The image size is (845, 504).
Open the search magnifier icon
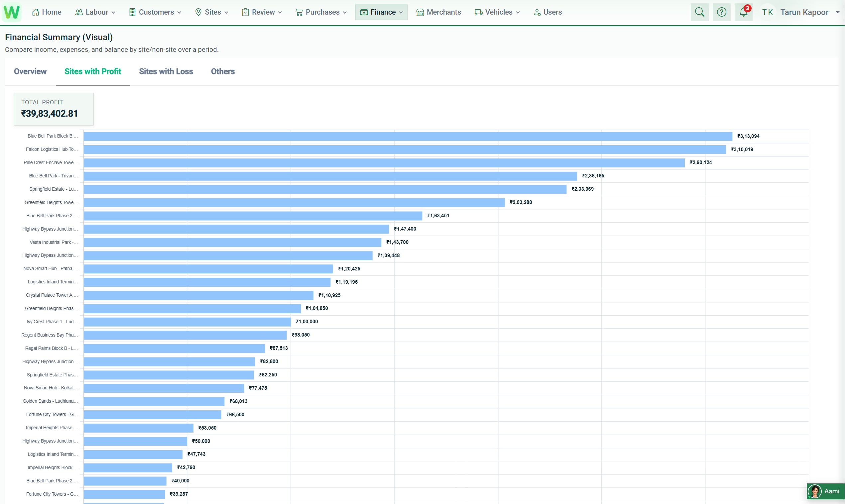700,12
